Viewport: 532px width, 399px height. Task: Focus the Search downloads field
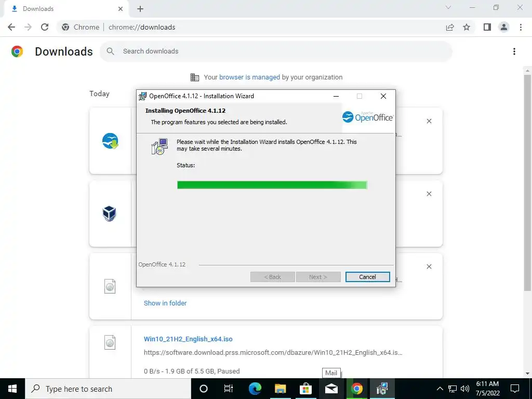pyautogui.click(x=276, y=51)
